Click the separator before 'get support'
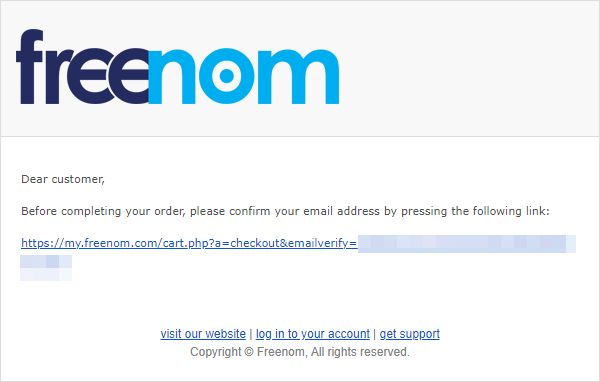Viewport: 600px width, 382px height. (375, 334)
